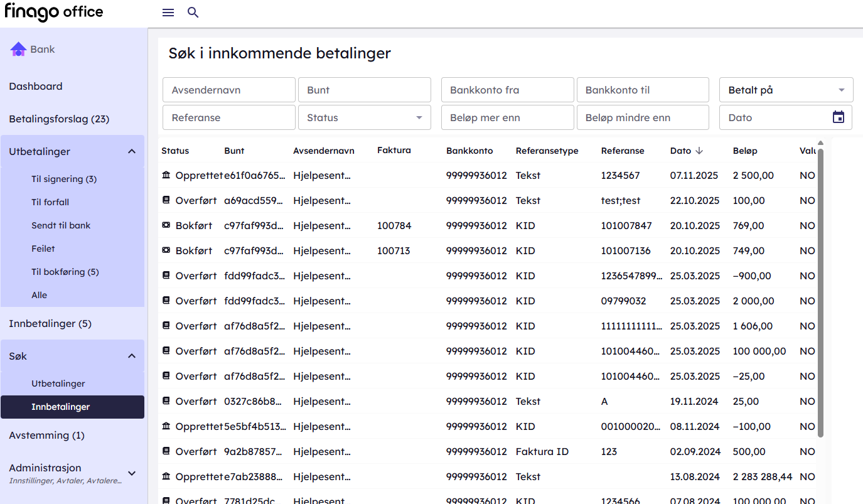Click the Overført status icon on 22.10.2025 row

[x=166, y=201]
